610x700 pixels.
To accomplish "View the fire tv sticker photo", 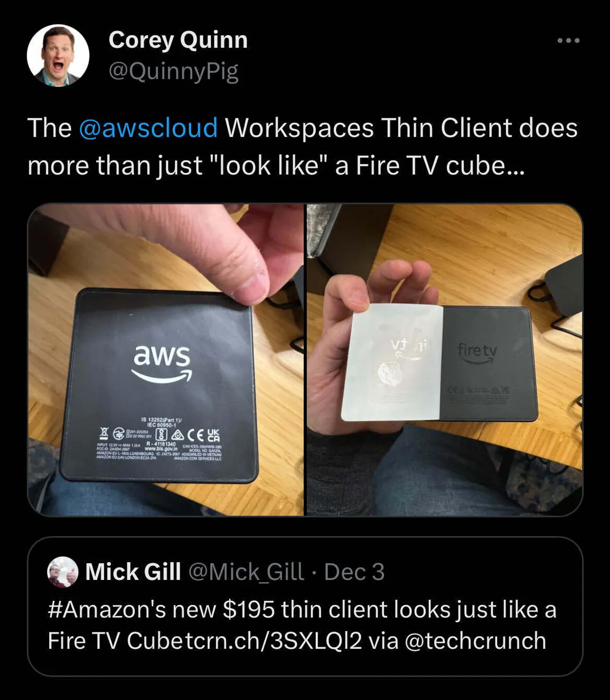I will 445,360.
